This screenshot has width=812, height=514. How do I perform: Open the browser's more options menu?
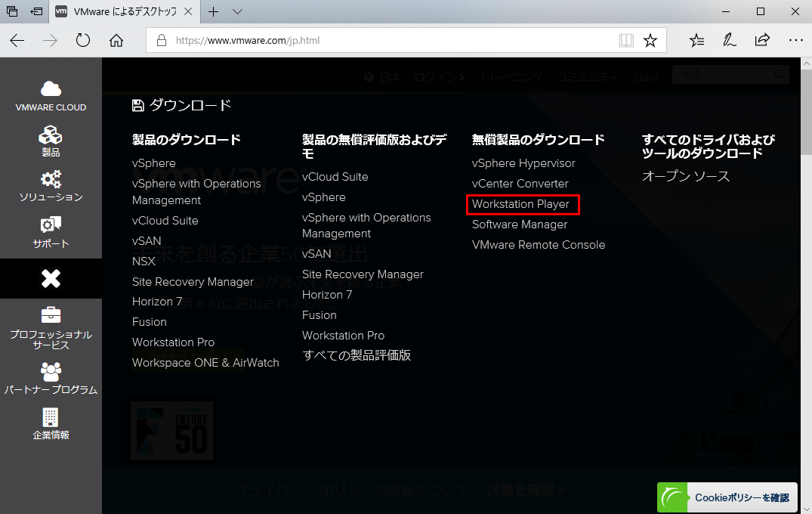coord(795,40)
